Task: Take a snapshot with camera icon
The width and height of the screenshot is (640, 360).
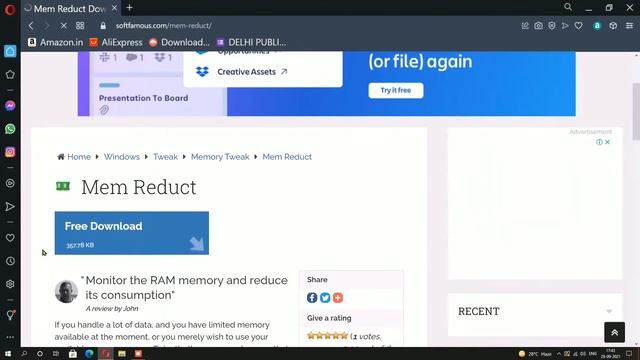Action: click(538, 26)
